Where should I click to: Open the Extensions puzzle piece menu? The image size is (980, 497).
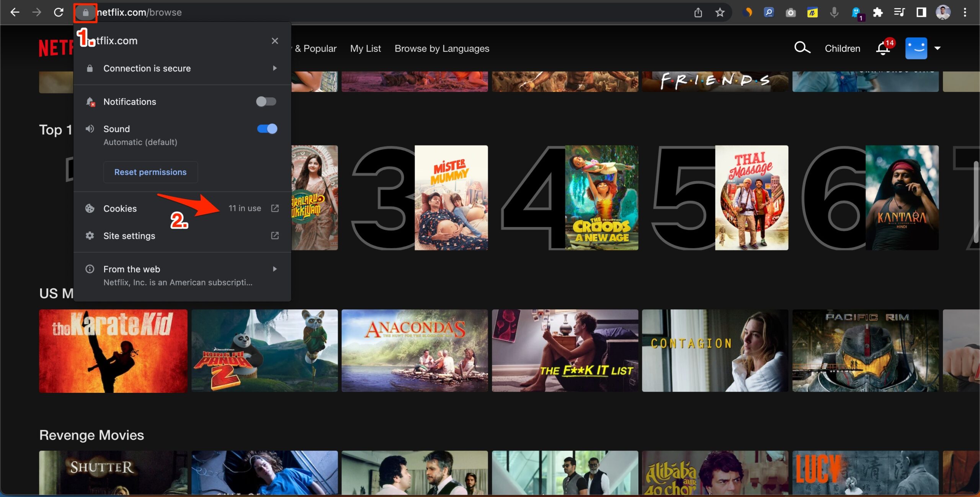(x=878, y=13)
